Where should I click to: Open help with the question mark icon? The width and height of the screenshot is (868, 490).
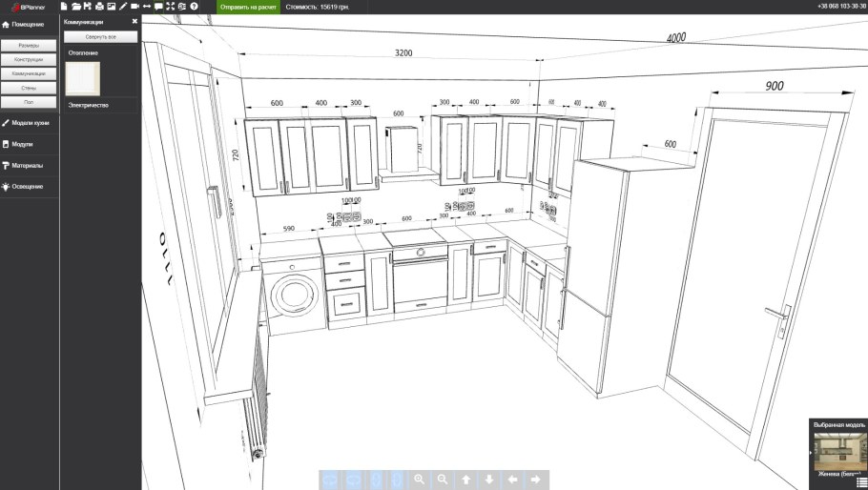194,7
